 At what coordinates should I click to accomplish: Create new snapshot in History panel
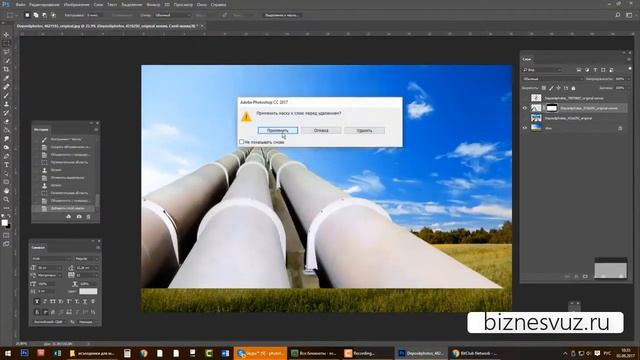point(79,216)
